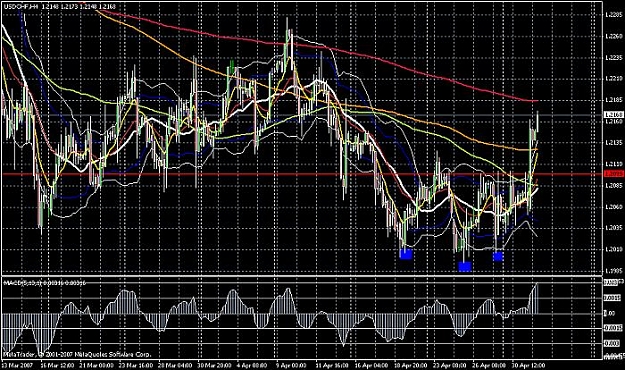
Task: Click the 9 Apr 00:00 date label
Action: (292, 365)
